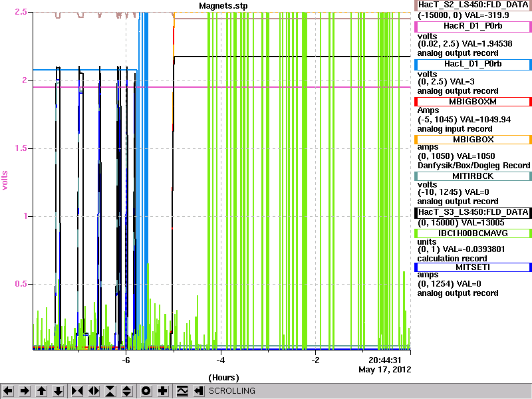Click the SCROLLING status label

(x=232, y=391)
